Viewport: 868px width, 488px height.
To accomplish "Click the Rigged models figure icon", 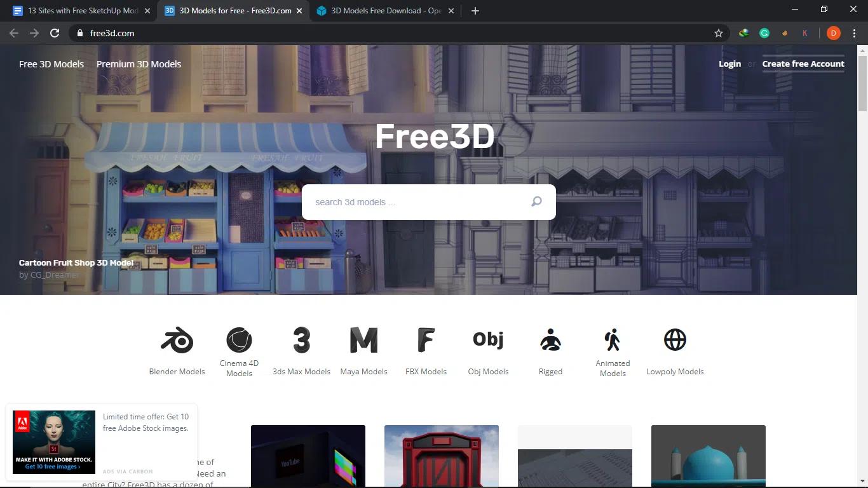I will click(550, 339).
